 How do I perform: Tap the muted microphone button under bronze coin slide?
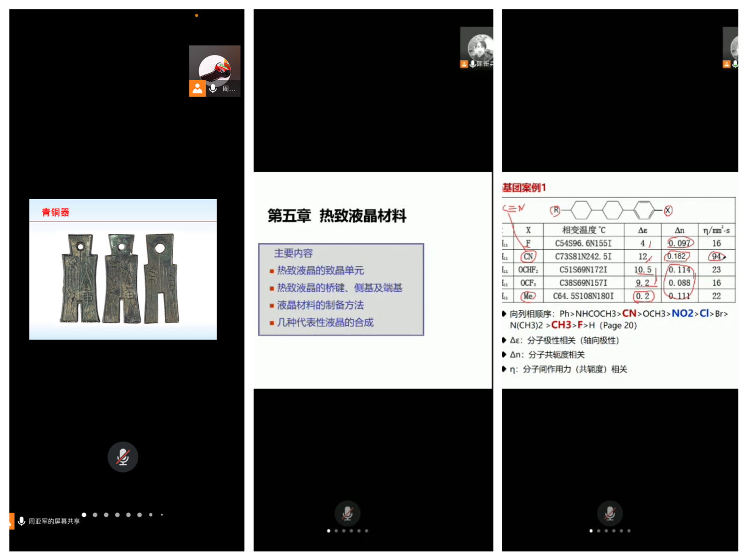tap(123, 457)
